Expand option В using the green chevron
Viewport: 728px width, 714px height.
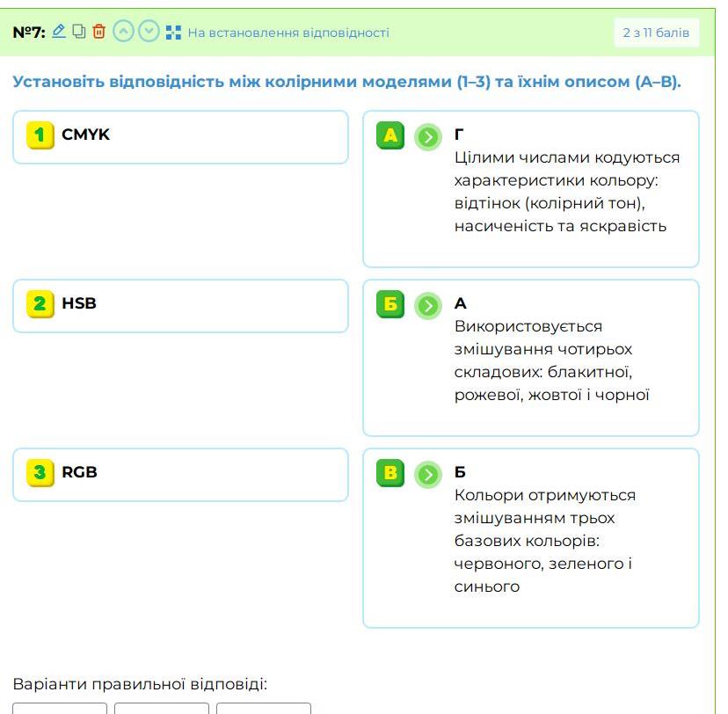pyautogui.click(x=428, y=474)
